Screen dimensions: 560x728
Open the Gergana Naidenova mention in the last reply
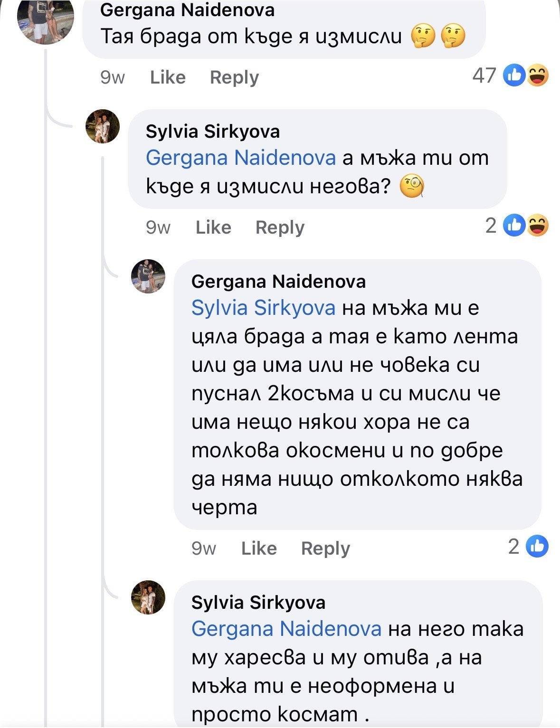[x=286, y=629]
